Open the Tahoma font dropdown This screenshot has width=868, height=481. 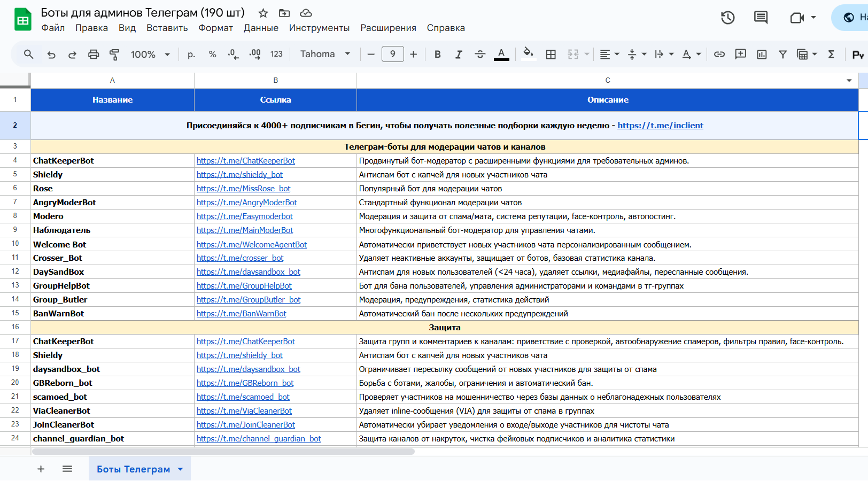click(325, 55)
